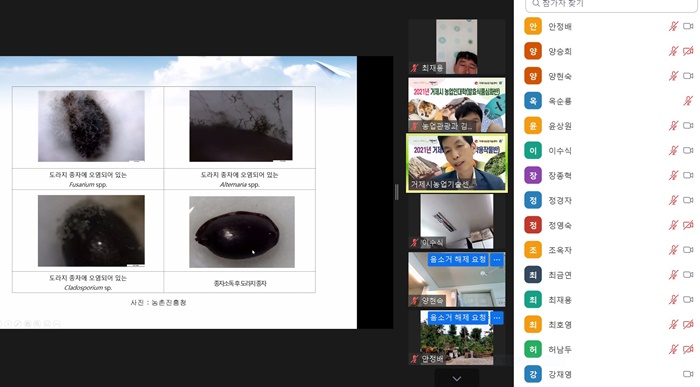Select participant 장종혁 in the list
Image resolution: width=700 pixels, height=387 pixels.
click(x=609, y=175)
